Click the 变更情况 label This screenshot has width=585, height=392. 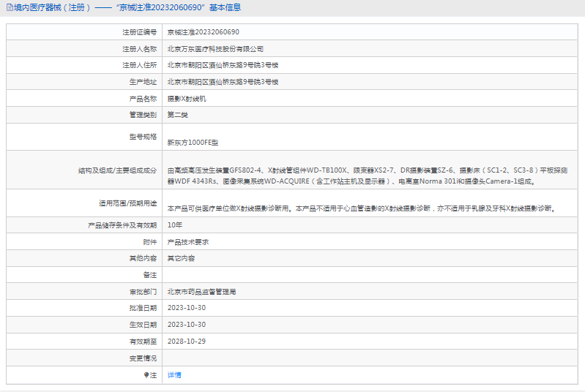pyautogui.click(x=143, y=358)
